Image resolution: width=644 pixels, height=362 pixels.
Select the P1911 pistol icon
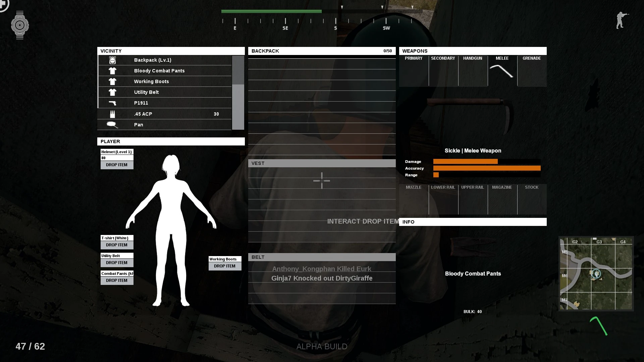point(112,103)
